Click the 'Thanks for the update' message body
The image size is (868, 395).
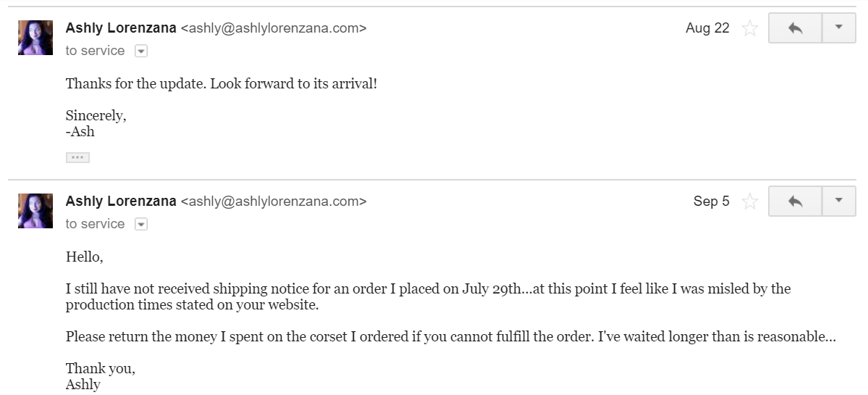coord(222,84)
